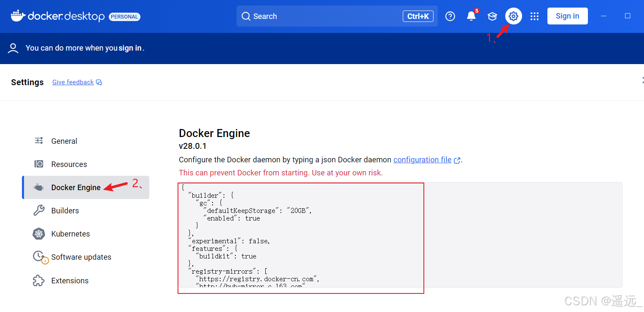Click the Docker Desktop whale logo
The height and width of the screenshot is (312, 644).
[18, 16]
